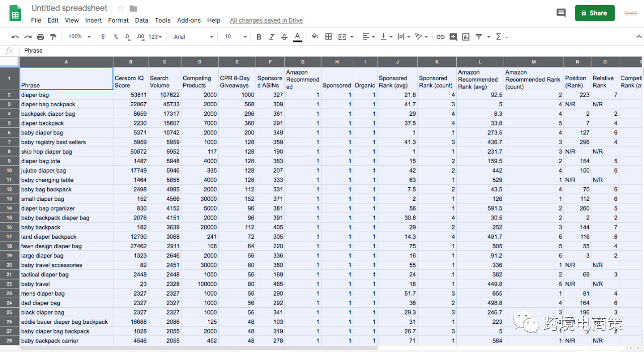
Task: Select column L header
Action: [x=480, y=62]
